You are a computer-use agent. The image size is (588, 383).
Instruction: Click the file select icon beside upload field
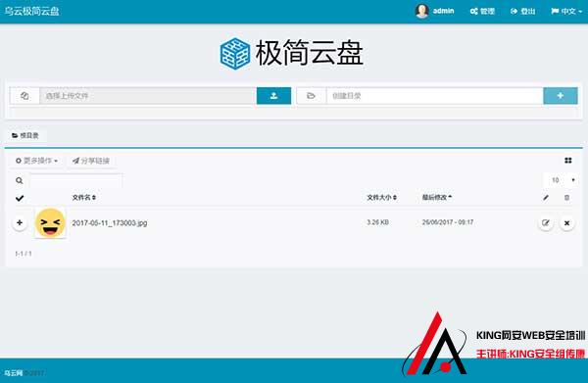coord(24,96)
